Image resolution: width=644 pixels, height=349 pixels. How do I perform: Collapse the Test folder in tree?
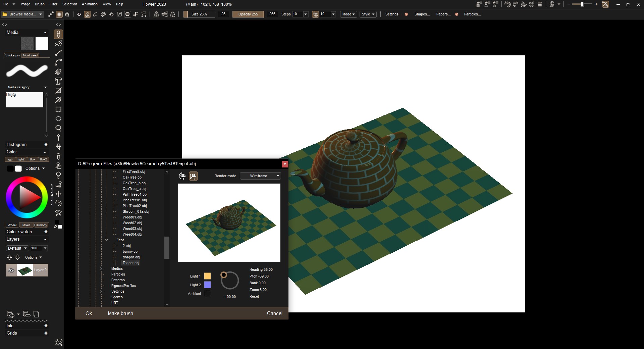pos(107,240)
